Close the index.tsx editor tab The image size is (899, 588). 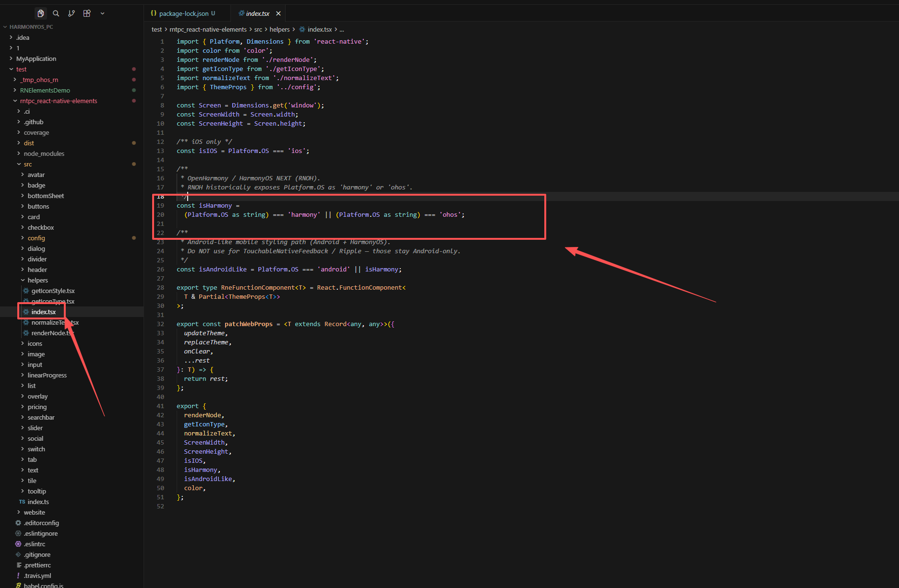[278, 13]
